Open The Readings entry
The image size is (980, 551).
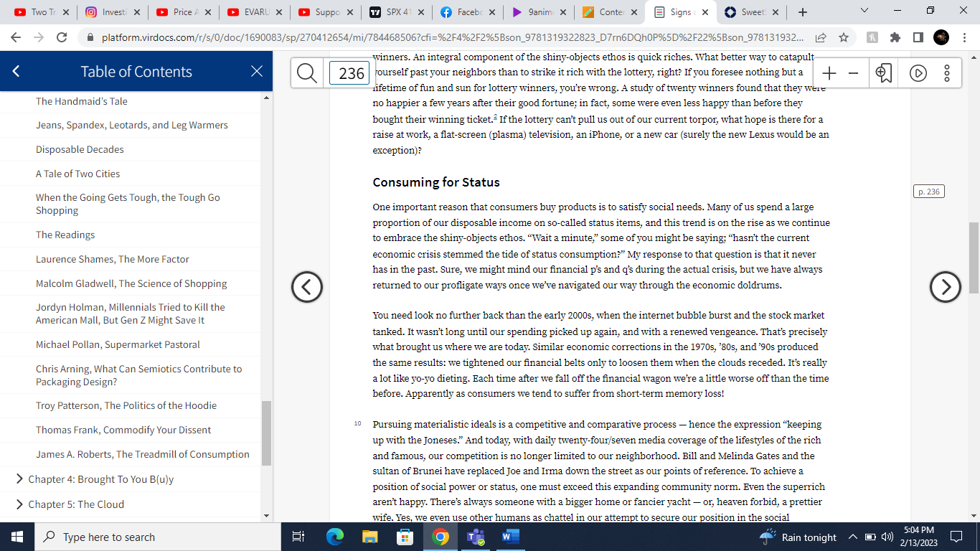tap(65, 235)
